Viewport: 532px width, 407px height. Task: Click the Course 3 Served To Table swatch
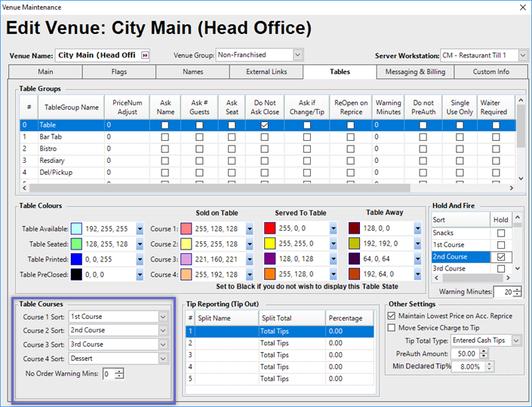[x=269, y=259]
